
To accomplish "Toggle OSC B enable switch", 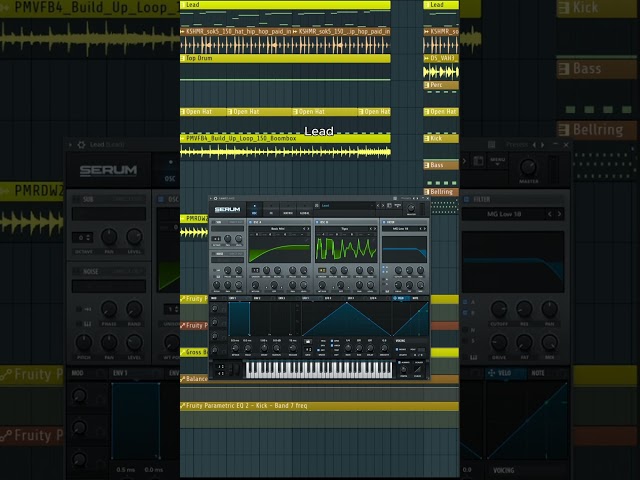I will (317, 222).
